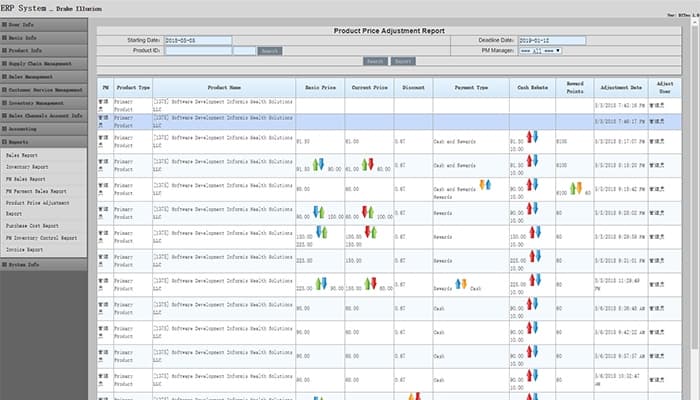Click Cash Rebate arrows in the Reward Points arrows row
700x400 pixels.
[x=532, y=184]
